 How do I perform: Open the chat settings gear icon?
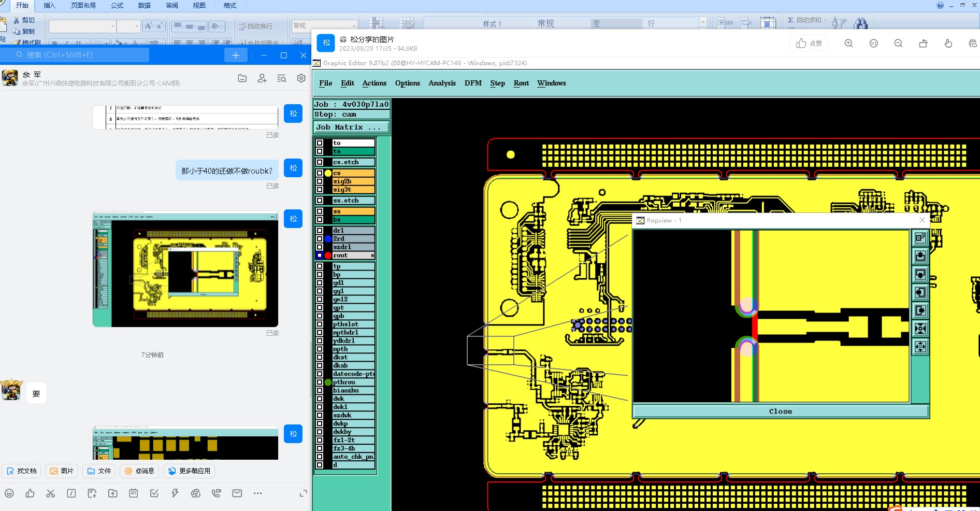coord(301,78)
